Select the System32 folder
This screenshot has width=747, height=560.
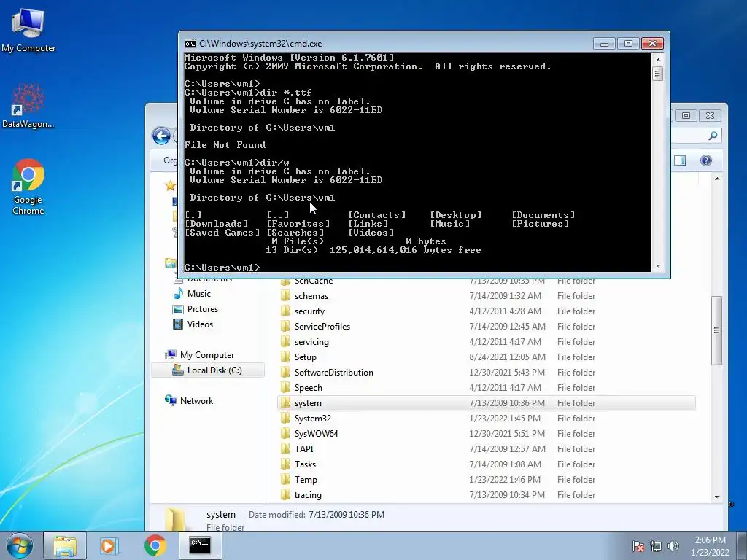(x=312, y=419)
